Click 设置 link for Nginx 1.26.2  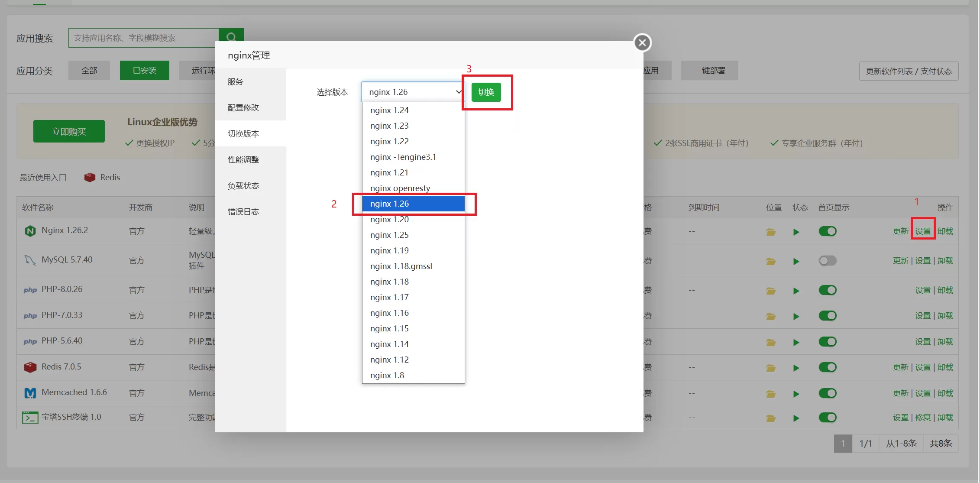[x=923, y=231]
